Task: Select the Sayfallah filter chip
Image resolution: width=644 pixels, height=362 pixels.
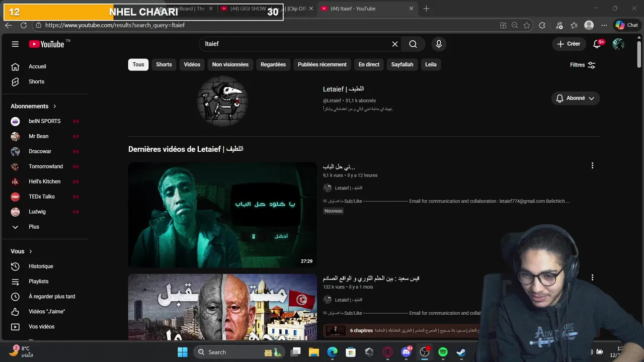Action: [x=403, y=64]
